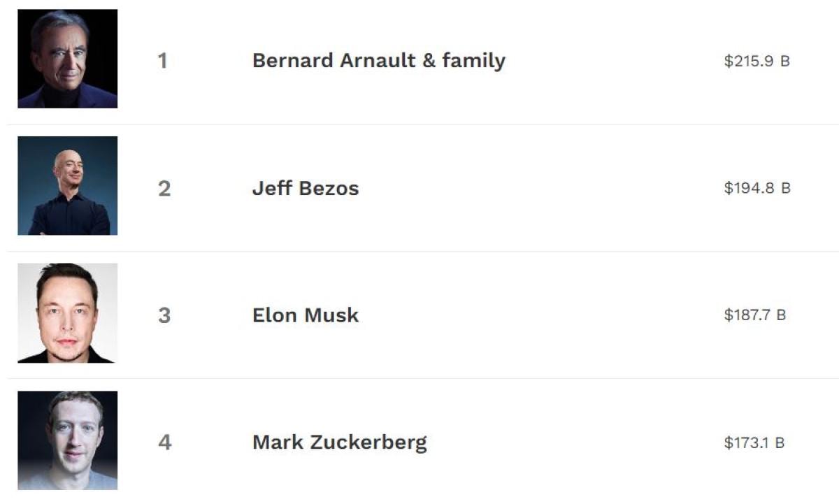Click the rank number 1
The height and width of the screenshot is (504, 839).
(x=163, y=62)
